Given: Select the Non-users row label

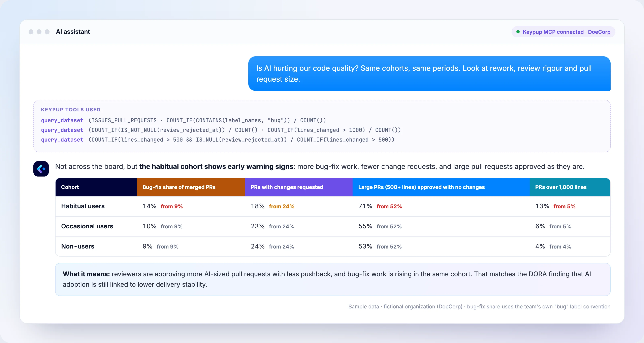Looking at the screenshot, I should point(78,246).
